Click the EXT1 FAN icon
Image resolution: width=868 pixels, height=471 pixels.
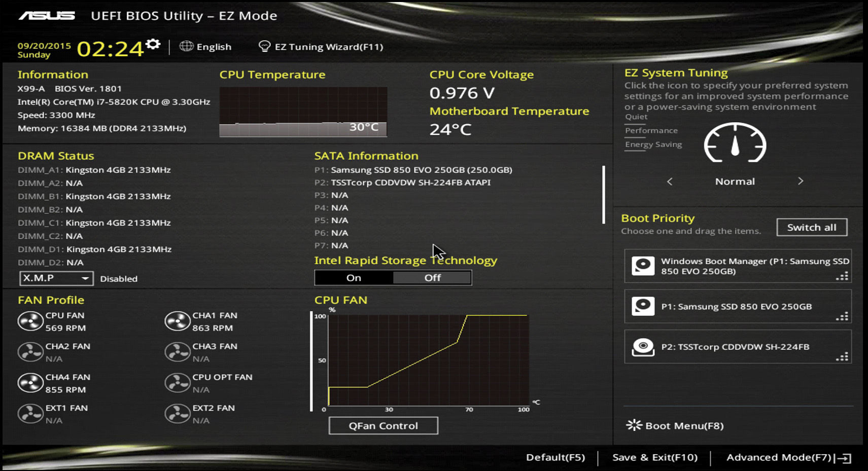(30, 414)
